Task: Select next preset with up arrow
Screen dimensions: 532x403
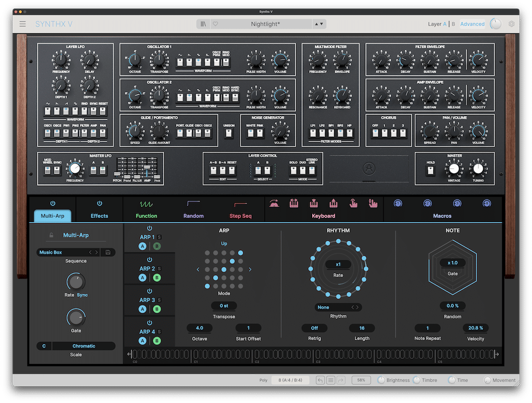Action: coord(316,24)
